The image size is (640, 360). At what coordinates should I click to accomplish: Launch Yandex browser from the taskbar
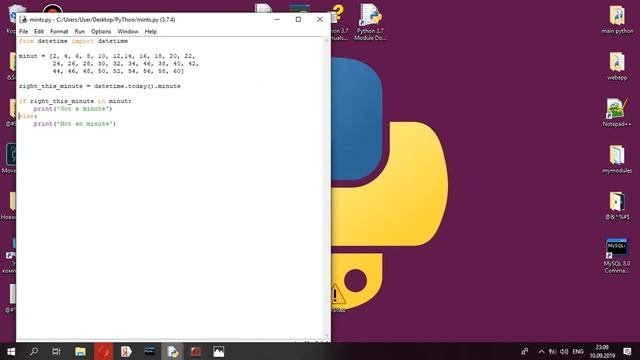coord(126,351)
